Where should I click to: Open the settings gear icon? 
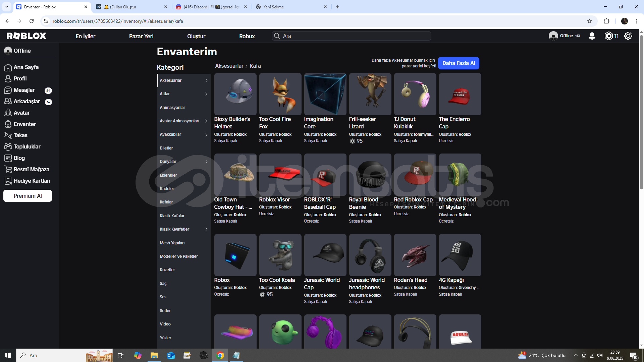point(628,36)
